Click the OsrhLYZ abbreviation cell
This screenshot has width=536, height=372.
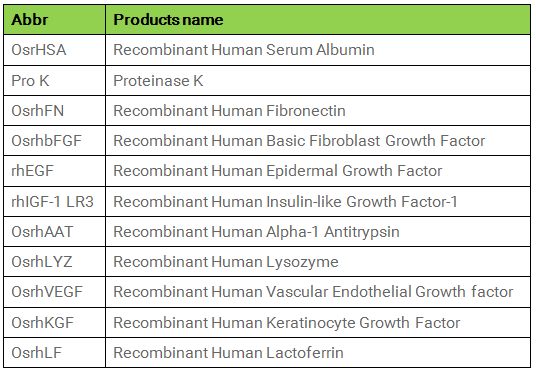click(55, 262)
